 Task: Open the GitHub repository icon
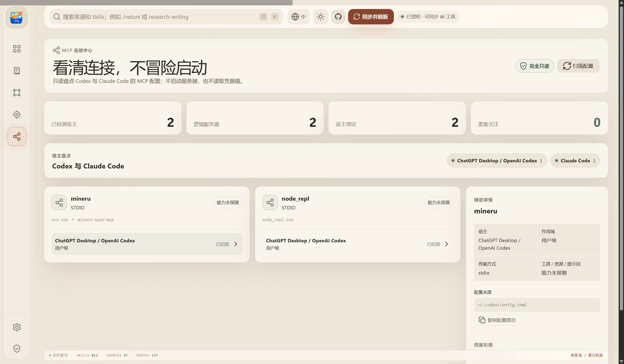[x=338, y=17]
